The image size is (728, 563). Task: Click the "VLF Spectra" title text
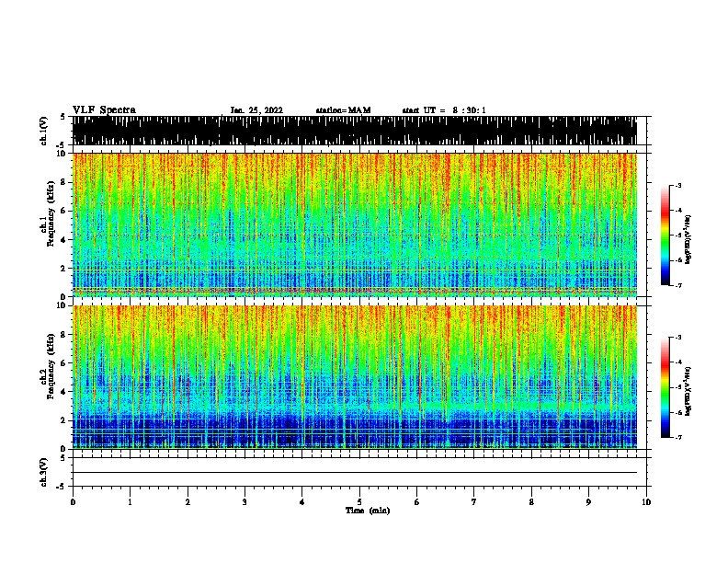point(104,110)
